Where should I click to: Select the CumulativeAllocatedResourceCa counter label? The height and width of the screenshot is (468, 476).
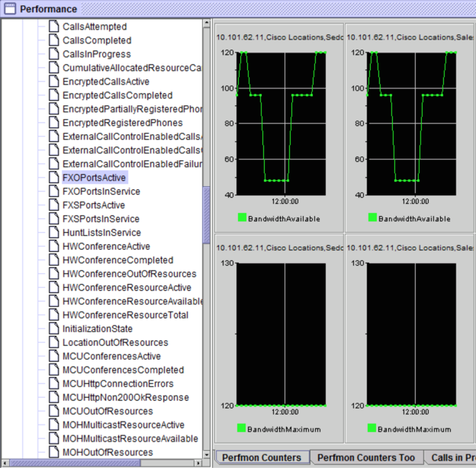(132, 68)
